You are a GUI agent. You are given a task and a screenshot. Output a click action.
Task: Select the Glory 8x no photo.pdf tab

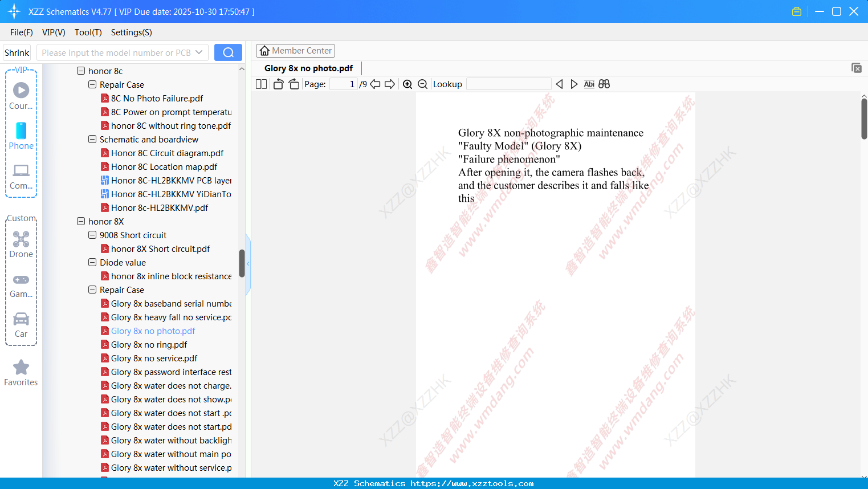308,68
